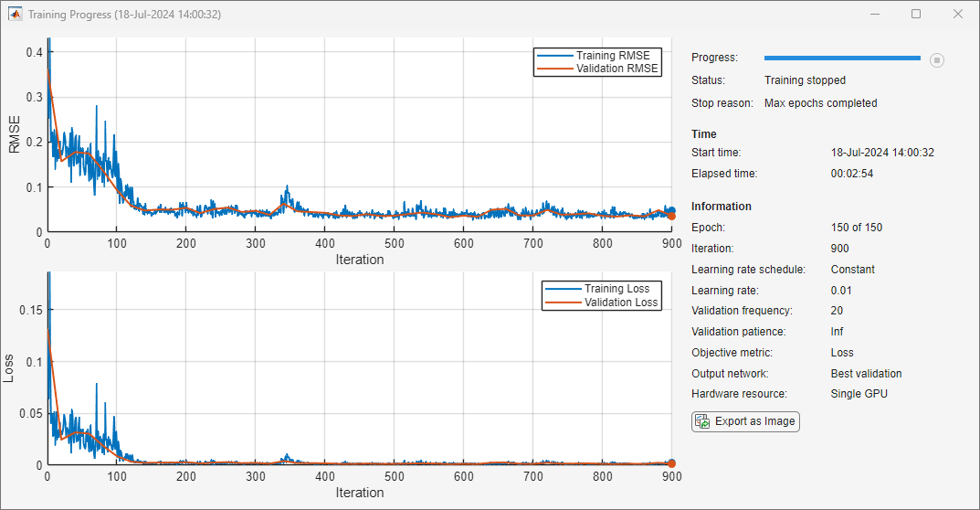The width and height of the screenshot is (980, 510).
Task: Click the orange Validation RMSE end marker dot
Action: tap(672, 216)
